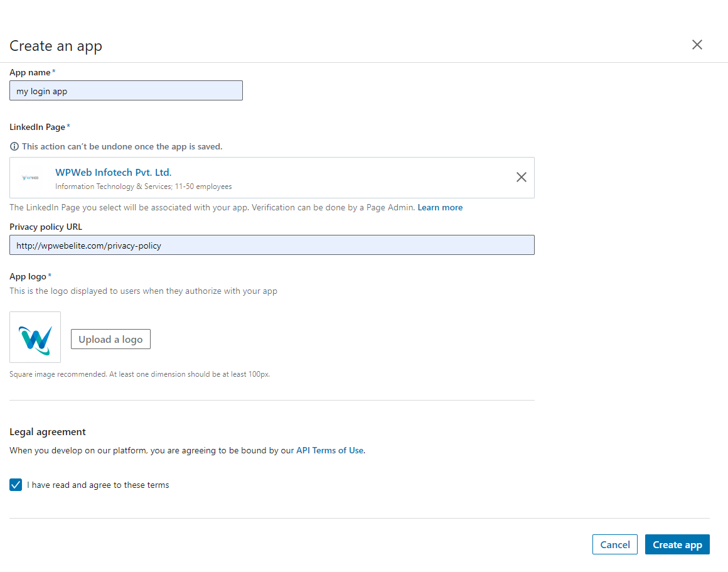Open WPWeb Infotech Pvt. Ltd. page link

pyautogui.click(x=114, y=173)
